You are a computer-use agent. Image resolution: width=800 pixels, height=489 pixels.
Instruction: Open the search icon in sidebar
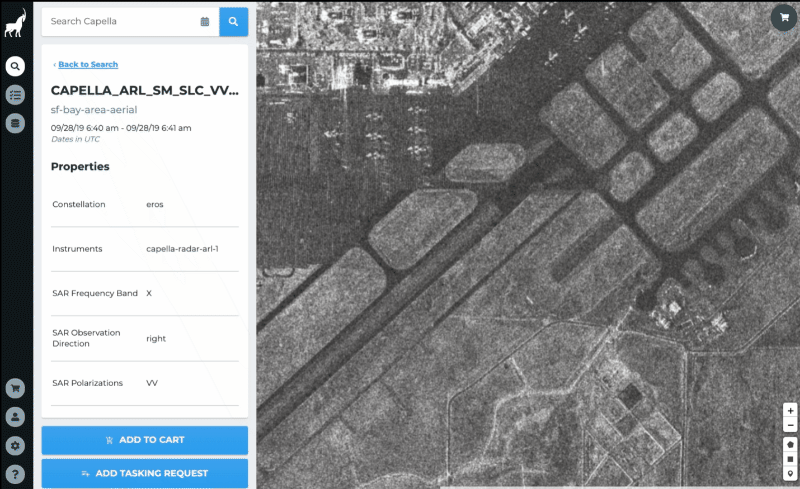[15, 66]
